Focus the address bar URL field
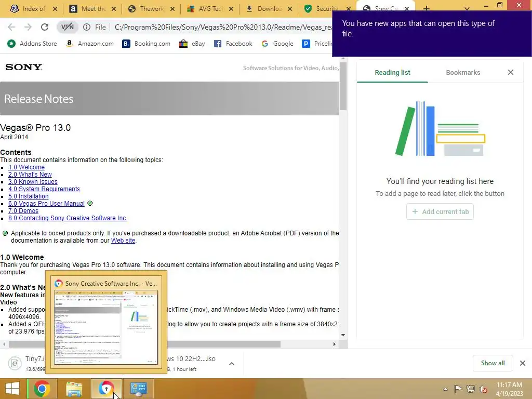Image resolution: width=532 pixels, height=399 pixels. tap(223, 27)
